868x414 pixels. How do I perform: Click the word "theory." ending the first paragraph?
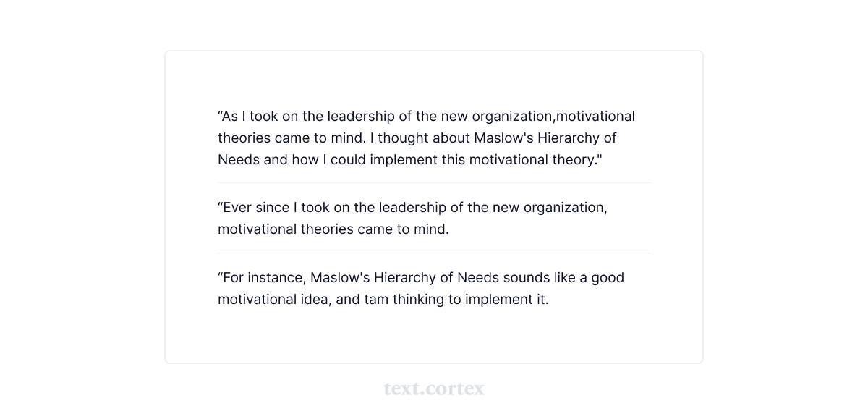tap(577, 160)
